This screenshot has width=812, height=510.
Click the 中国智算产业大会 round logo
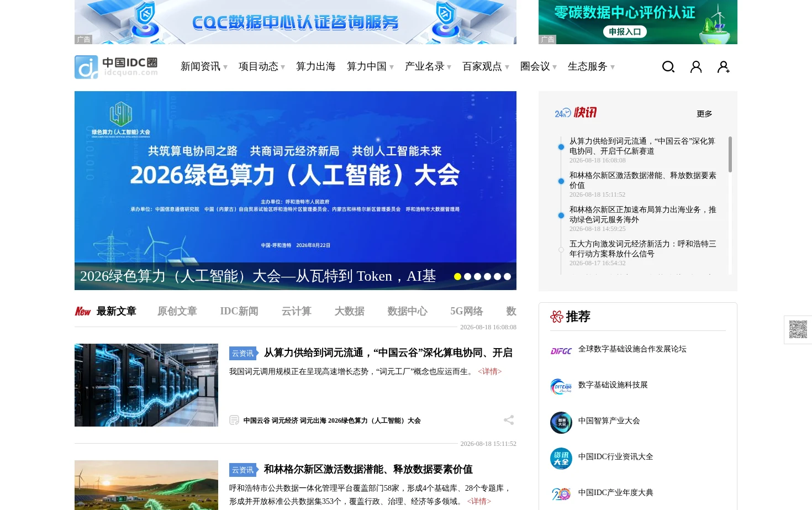click(x=561, y=423)
